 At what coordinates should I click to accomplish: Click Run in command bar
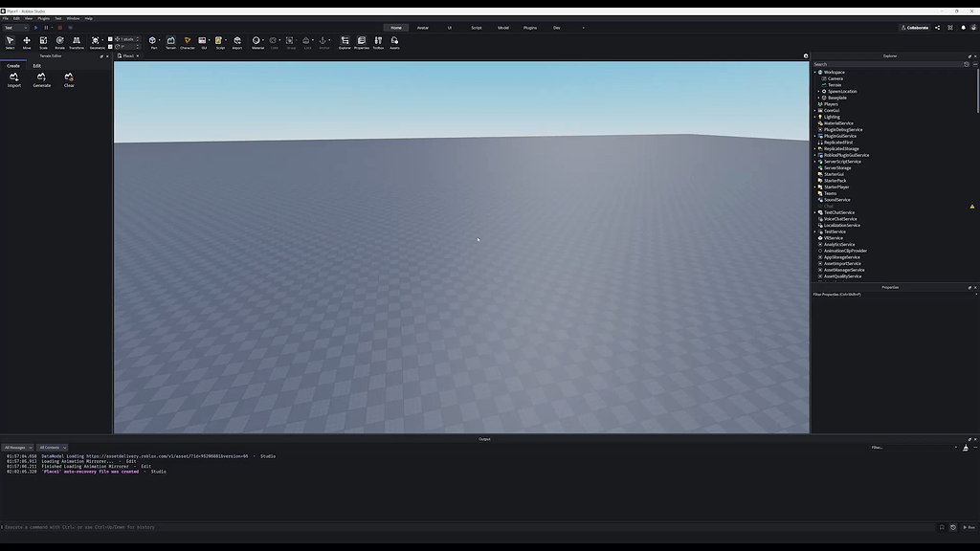point(969,527)
